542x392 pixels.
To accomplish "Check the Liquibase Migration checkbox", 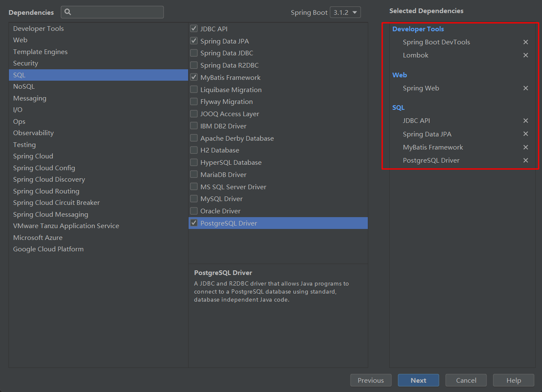I will pos(194,90).
